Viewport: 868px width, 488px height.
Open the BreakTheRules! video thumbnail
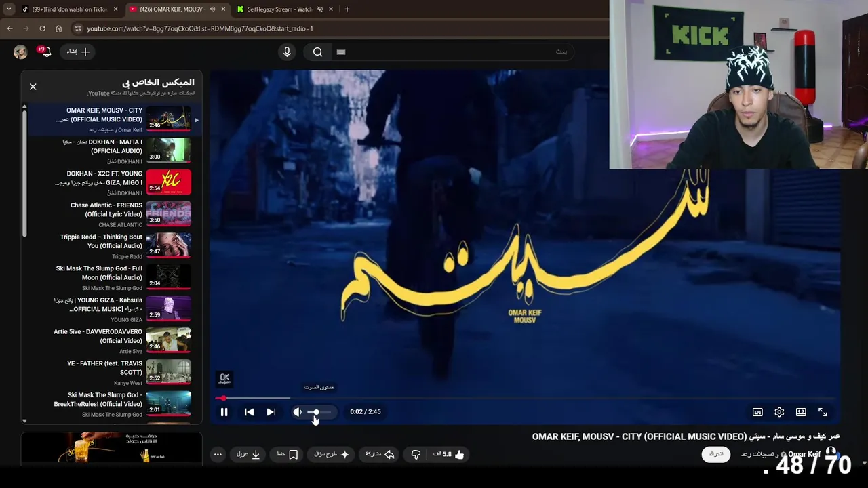(x=168, y=403)
